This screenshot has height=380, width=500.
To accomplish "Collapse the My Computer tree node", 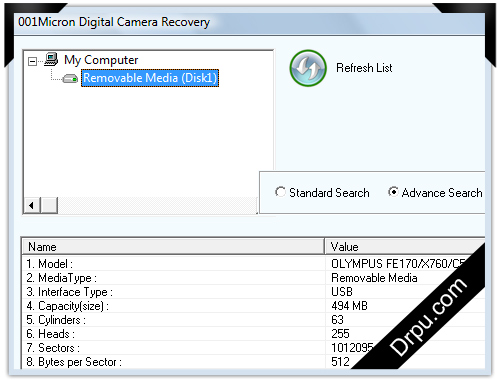I will (x=32, y=61).
